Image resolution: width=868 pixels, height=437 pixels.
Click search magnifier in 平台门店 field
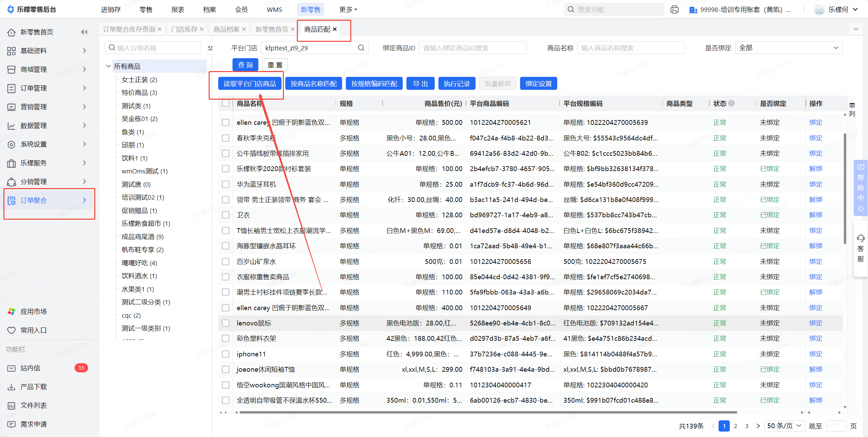[x=361, y=48]
